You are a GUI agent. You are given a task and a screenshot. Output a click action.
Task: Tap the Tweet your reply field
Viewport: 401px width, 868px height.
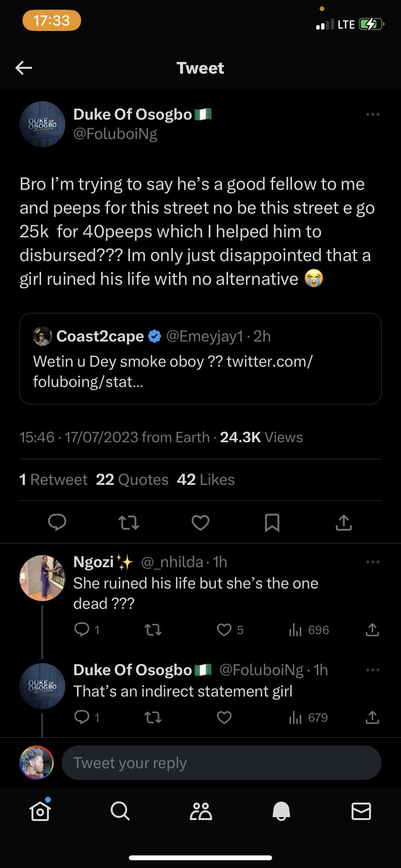pyautogui.click(x=221, y=763)
